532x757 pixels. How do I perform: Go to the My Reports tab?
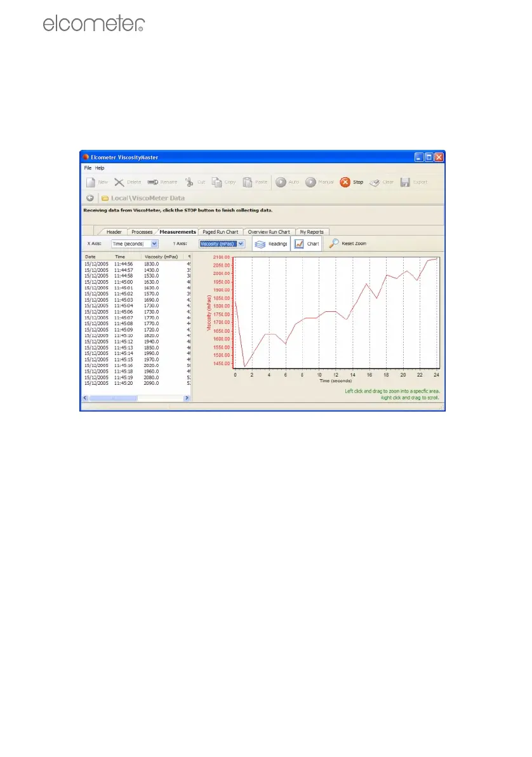click(x=312, y=232)
